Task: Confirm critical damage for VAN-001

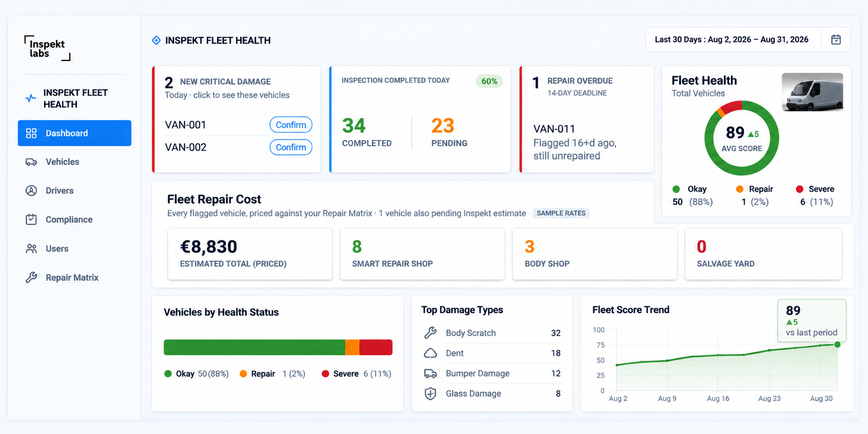Action: [x=291, y=125]
